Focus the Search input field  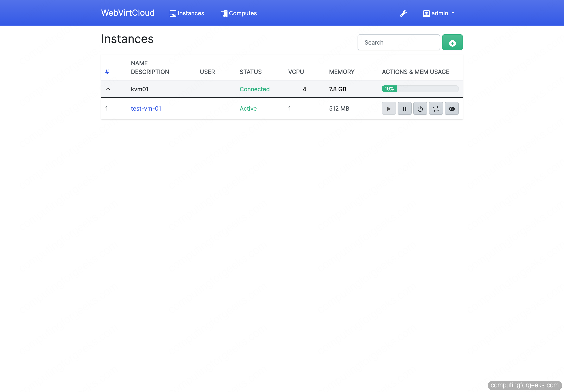[x=398, y=43]
